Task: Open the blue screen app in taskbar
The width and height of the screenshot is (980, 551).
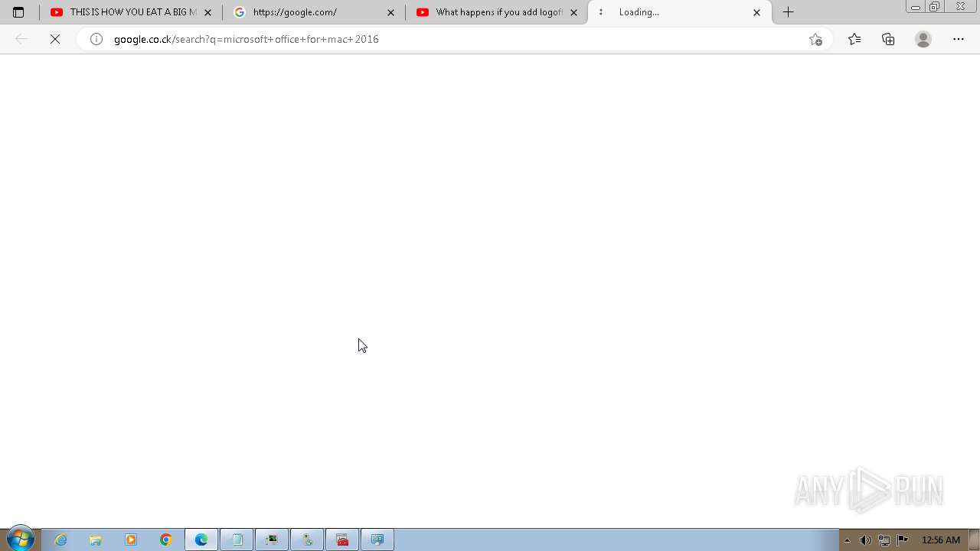Action: click(x=377, y=540)
